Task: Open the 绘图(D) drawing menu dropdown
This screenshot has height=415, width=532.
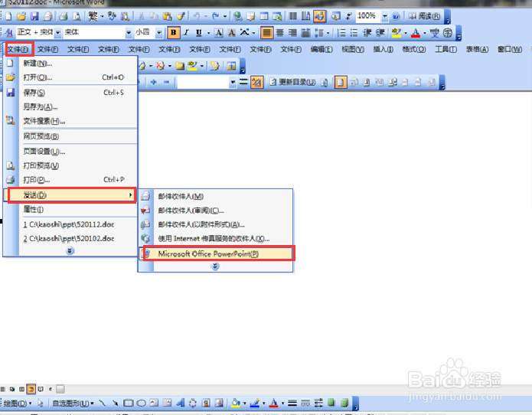Action: tap(18, 403)
